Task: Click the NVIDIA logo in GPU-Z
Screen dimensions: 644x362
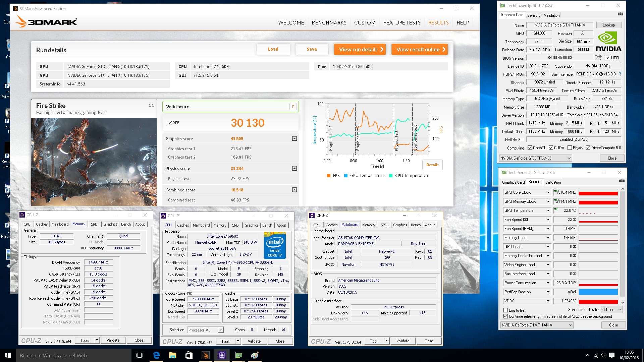Action: point(608,42)
